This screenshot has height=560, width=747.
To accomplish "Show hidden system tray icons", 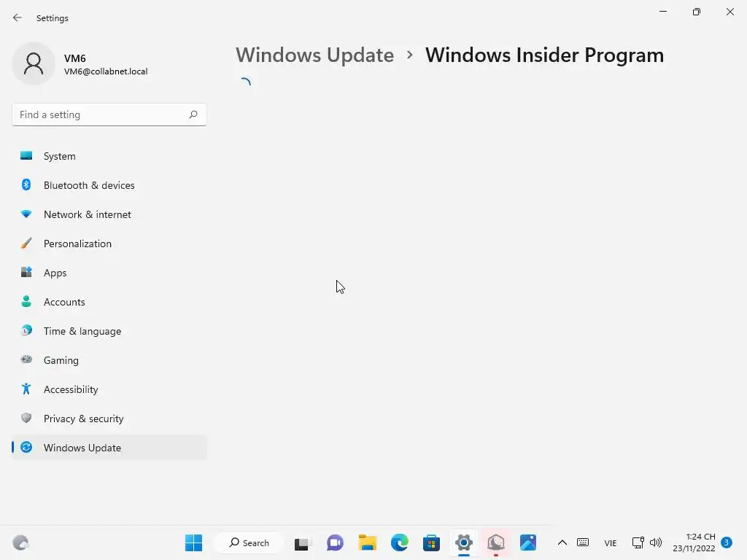I will [x=562, y=542].
